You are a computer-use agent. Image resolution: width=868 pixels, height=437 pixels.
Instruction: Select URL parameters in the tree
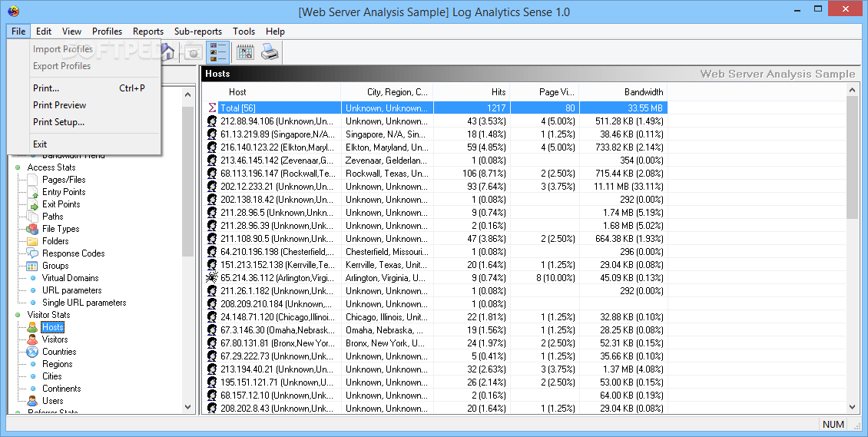click(72, 290)
